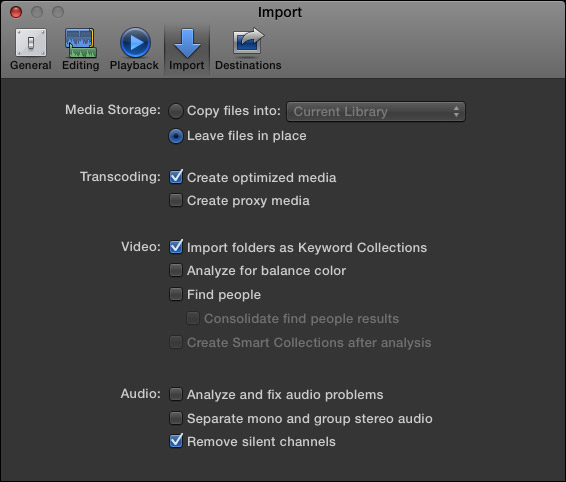The height and width of the screenshot is (482, 566).
Task: Switch to the Playback preferences icon
Action: (x=135, y=43)
